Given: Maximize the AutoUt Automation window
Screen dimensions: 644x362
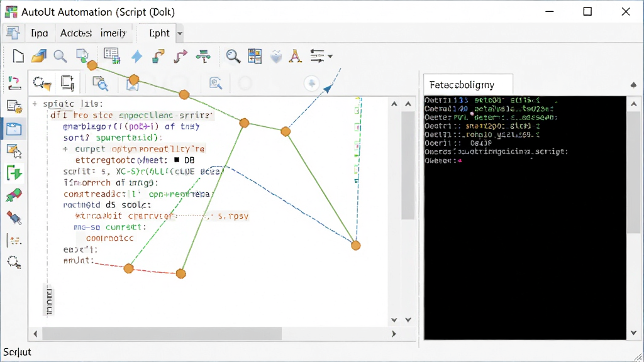Looking at the screenshot, I should (588, 11).
